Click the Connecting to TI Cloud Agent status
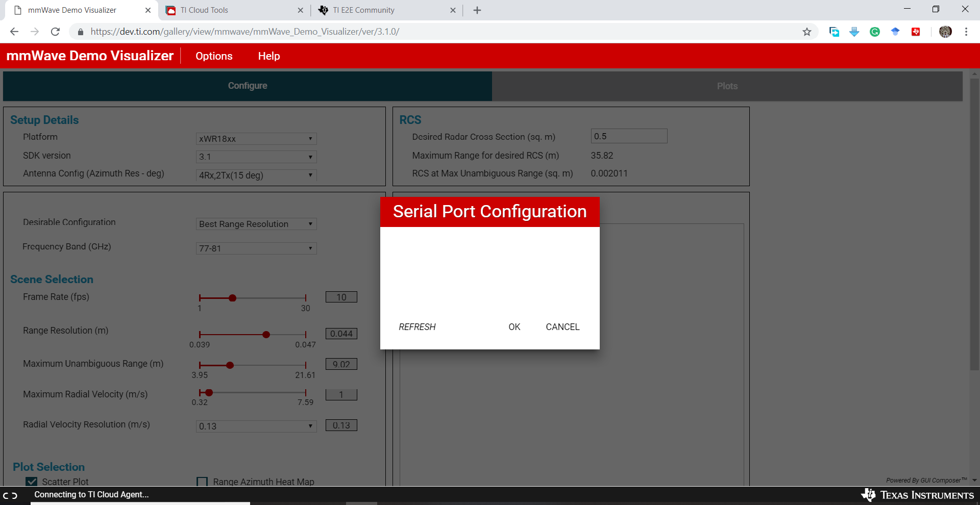 click(x=91, y=494)
